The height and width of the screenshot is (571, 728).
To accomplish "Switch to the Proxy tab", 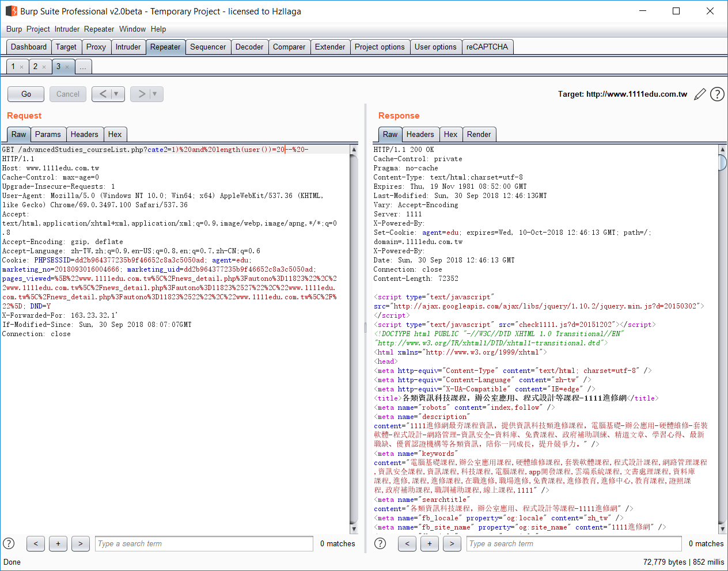I will 96,47.
